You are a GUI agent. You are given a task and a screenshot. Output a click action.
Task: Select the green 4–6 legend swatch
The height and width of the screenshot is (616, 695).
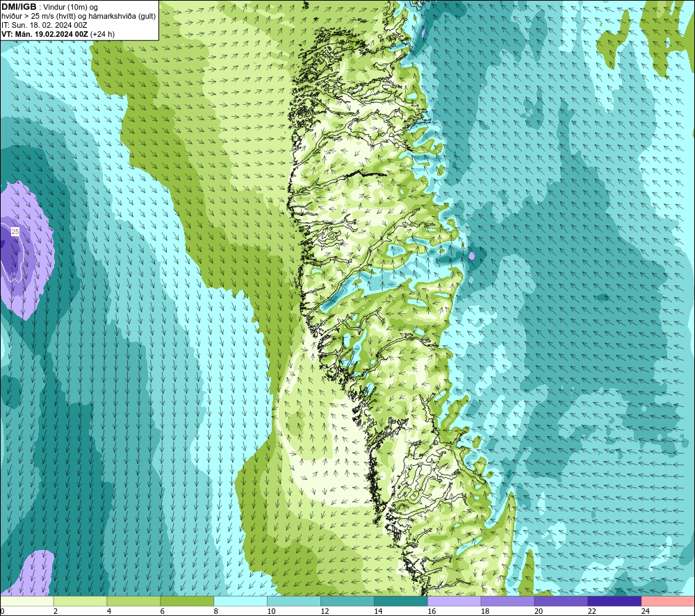point(133,601)
